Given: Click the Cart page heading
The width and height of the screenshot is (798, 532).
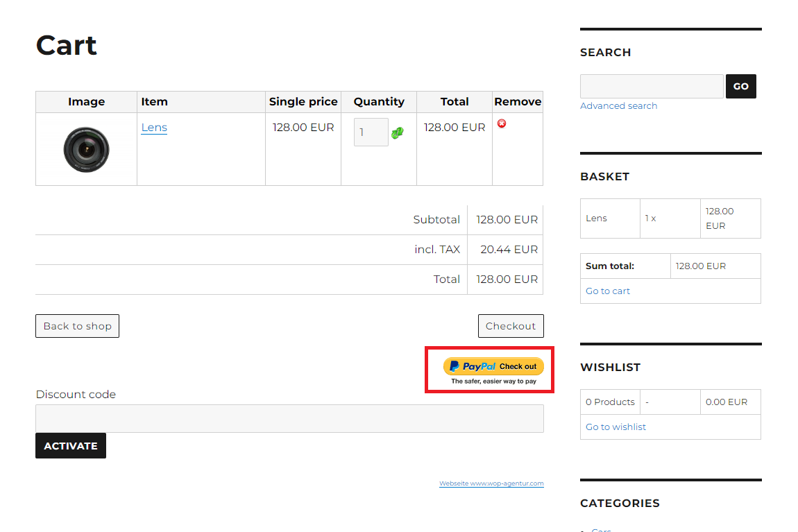Looking at the screenshot, I should (66, 45).
